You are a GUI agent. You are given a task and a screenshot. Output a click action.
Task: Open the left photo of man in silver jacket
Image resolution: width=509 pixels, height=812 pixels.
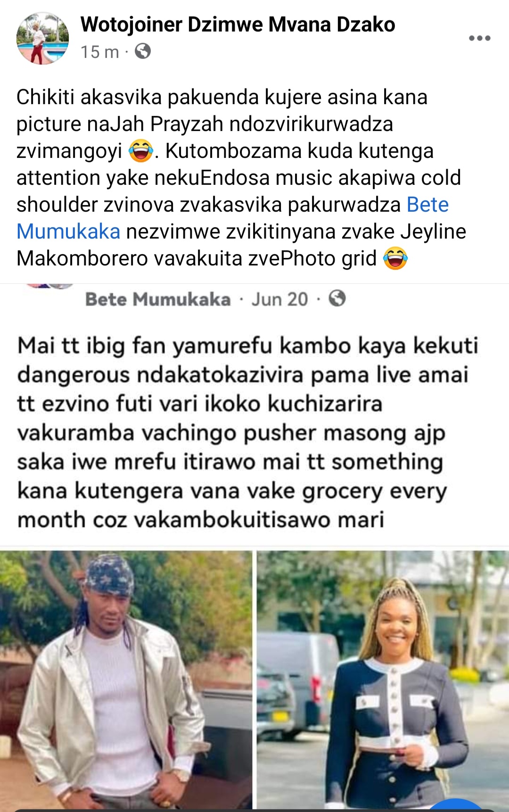tap(126, 679)
